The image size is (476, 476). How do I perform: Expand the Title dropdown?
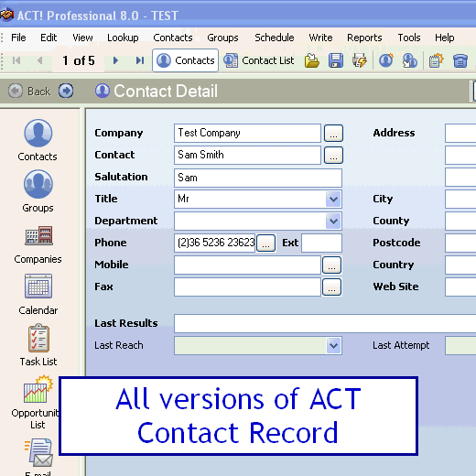click(x=333, y=199)
